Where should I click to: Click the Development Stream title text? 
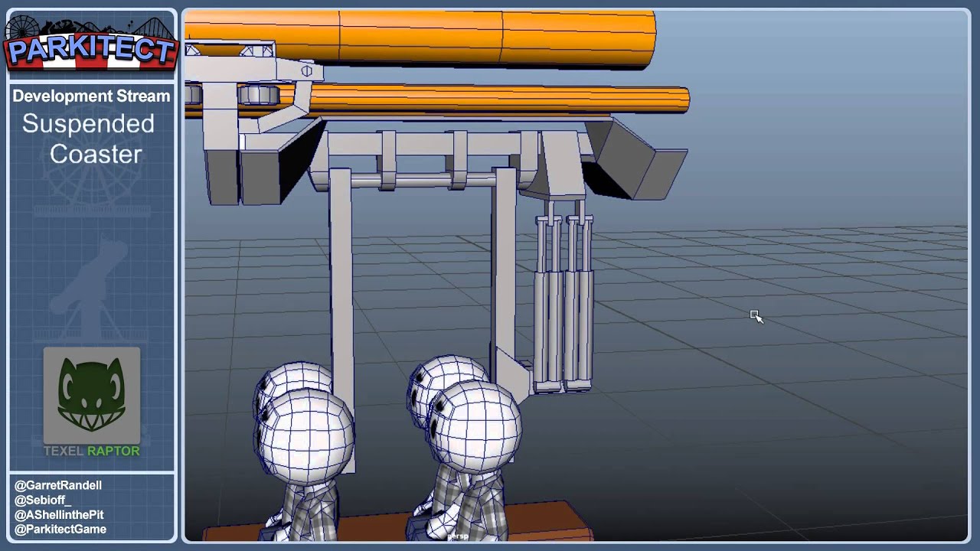click(91, 96)
